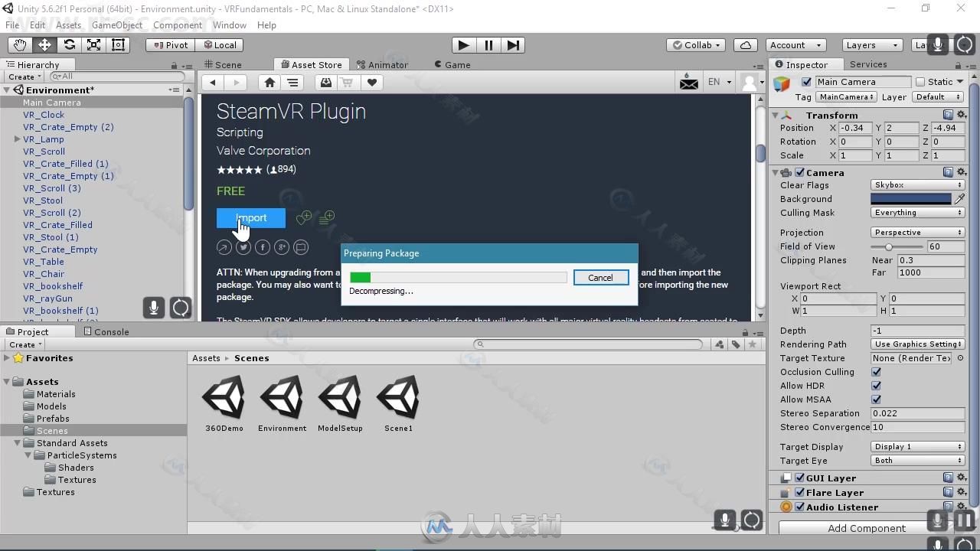Share SteamVR Plugin on Facebook
This screenshot has width=980, height=551.
tap(263, 247)
